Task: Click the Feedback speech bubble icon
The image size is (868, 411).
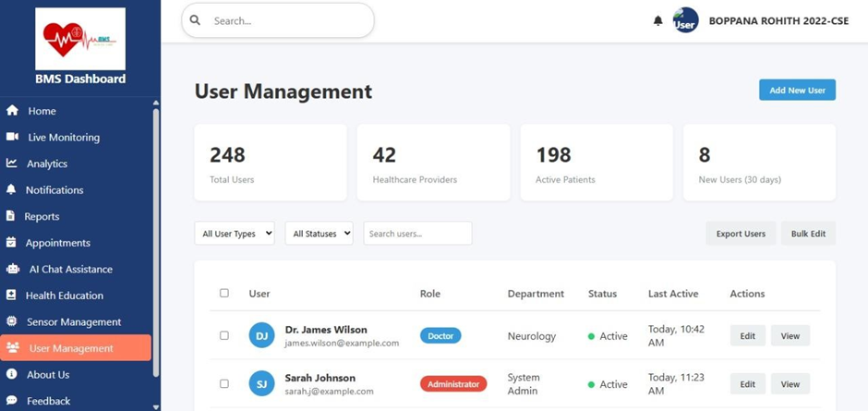Action: [11, 401]
